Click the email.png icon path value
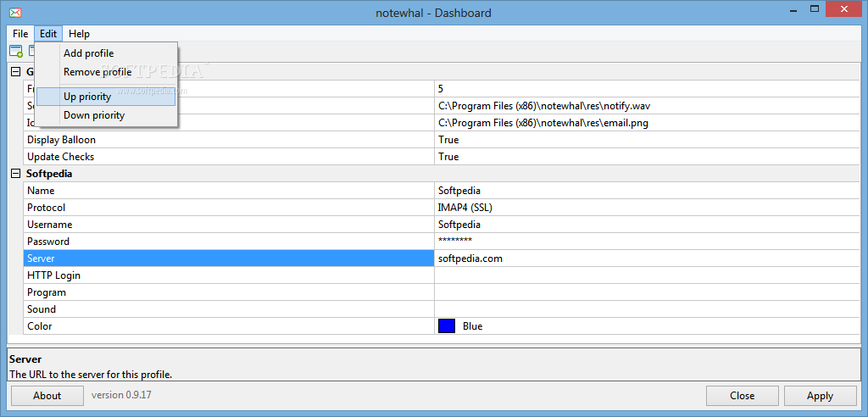The height and width of the screenshot is (417, 868). (647, 123)
